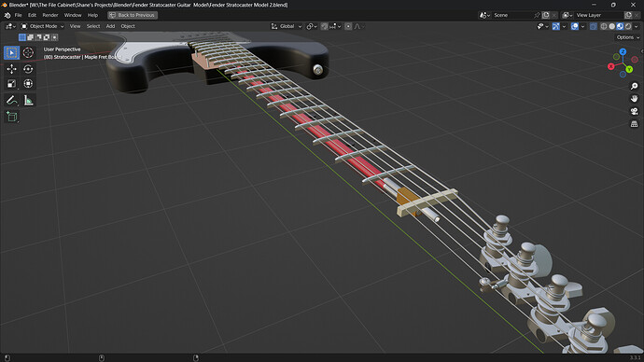Viewport: 644px width, 362px height.
Task: Open the Window menu
Action: 73,15
